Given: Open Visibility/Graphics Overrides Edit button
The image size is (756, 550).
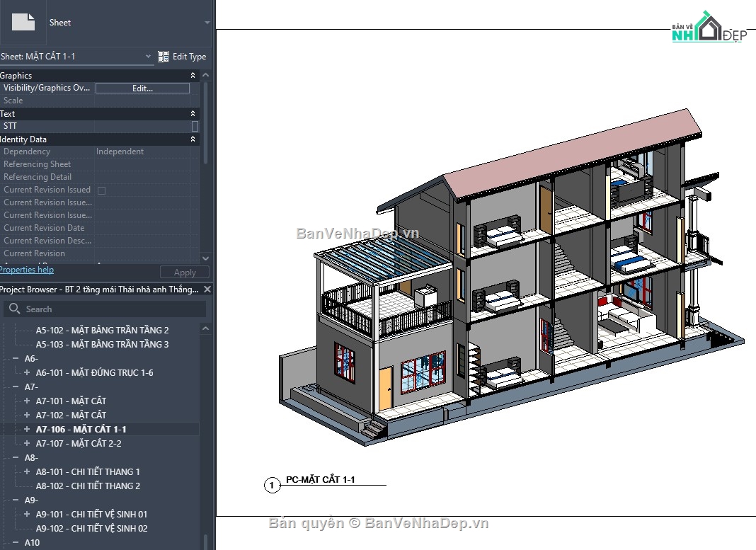Looking at the screenshot, I should (142, 88).
